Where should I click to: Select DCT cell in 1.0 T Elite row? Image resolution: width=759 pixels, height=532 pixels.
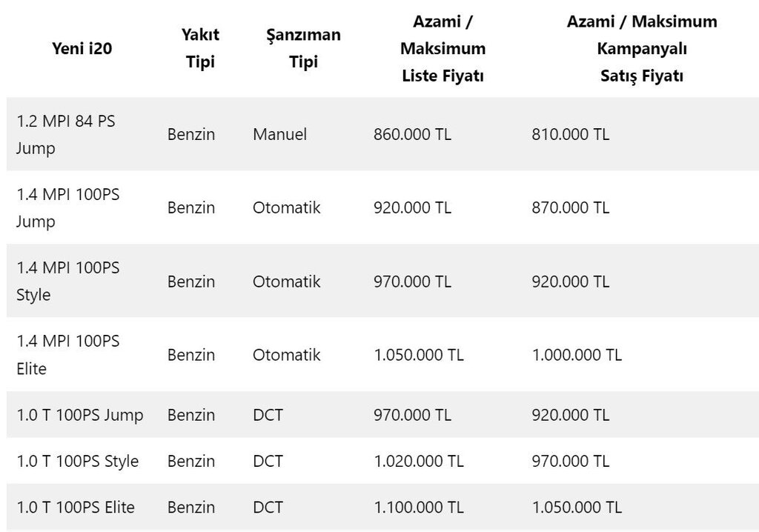click(268, 508)
